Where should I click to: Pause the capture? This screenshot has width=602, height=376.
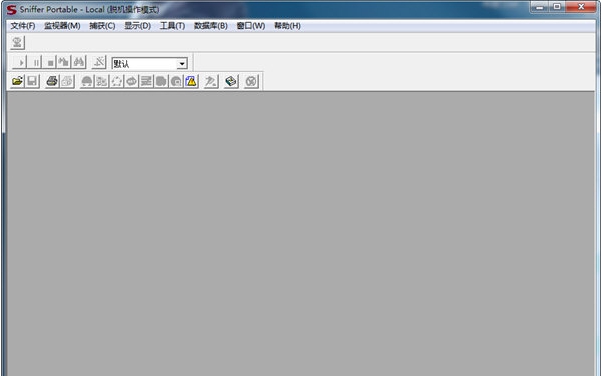(35, 62)
